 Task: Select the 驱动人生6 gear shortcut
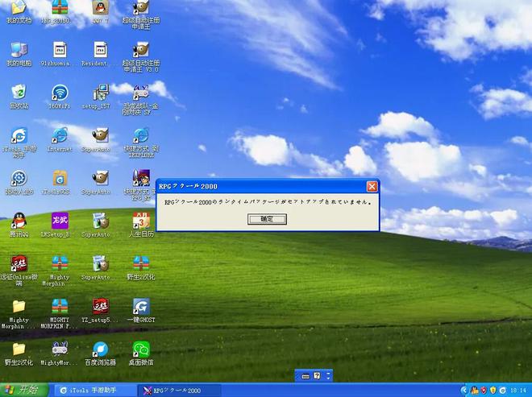(19, 183)
